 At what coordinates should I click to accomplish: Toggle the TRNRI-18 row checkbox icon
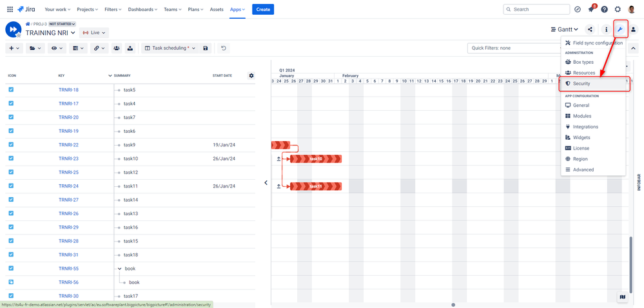[11, 89]
